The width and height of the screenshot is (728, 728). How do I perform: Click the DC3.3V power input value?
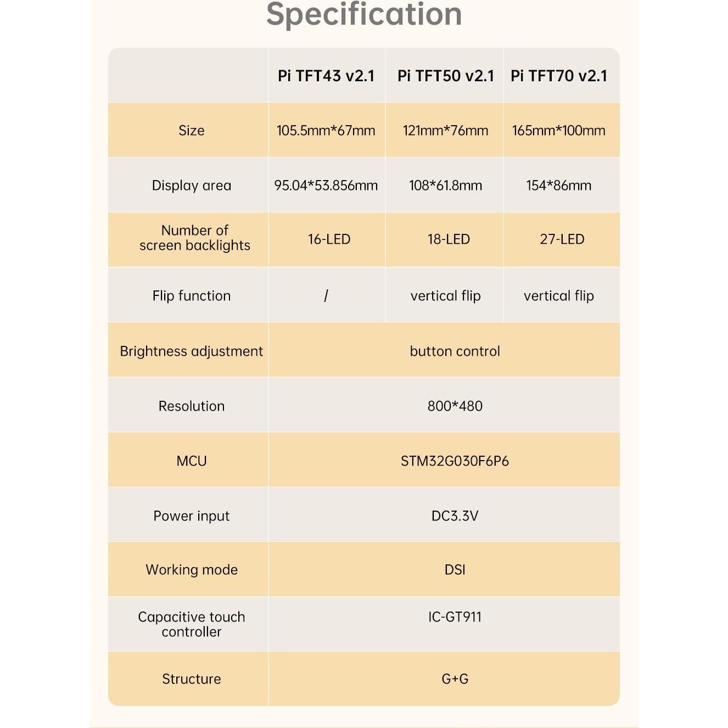(x=455, y=516)
